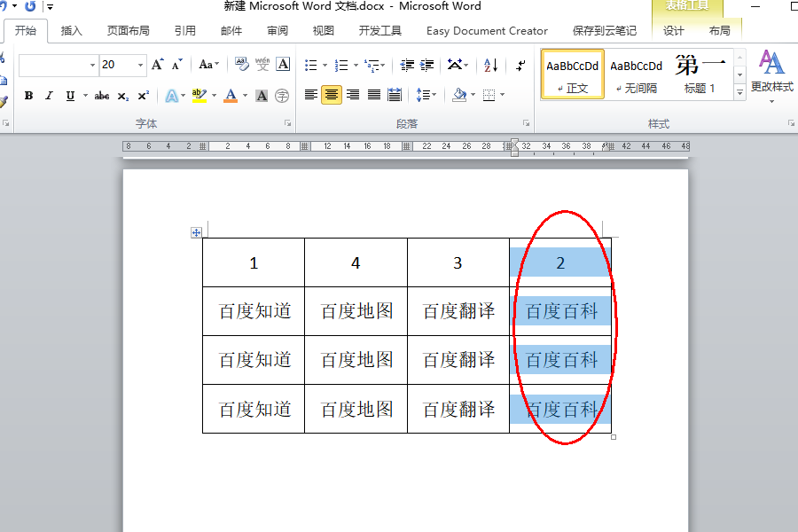Click the Line Spacing icon
The height and width of the screenshot is (532, 798).
tap(423, 95)
